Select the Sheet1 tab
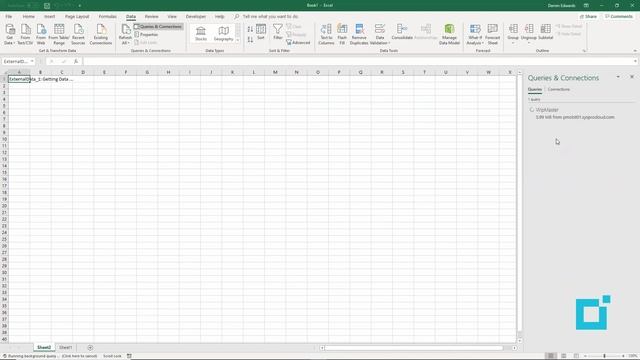This screenshot has height=360, width=640. pos(65,347)
